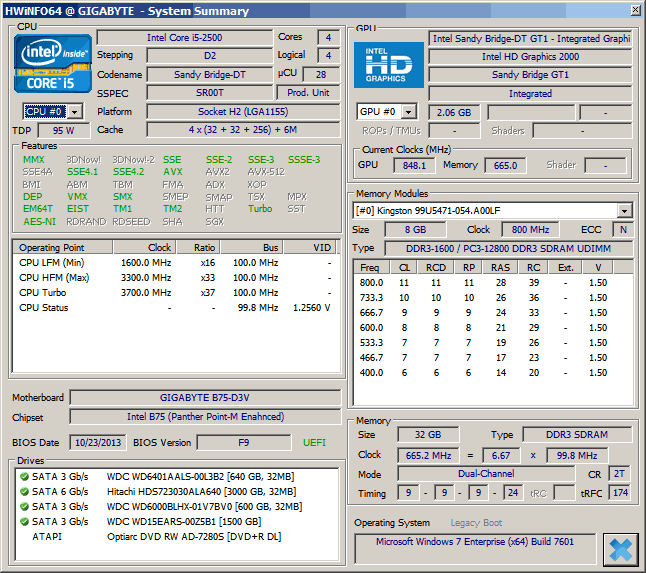
Task: Select the CPU LFM (Min) row
Action: point(176,263)
